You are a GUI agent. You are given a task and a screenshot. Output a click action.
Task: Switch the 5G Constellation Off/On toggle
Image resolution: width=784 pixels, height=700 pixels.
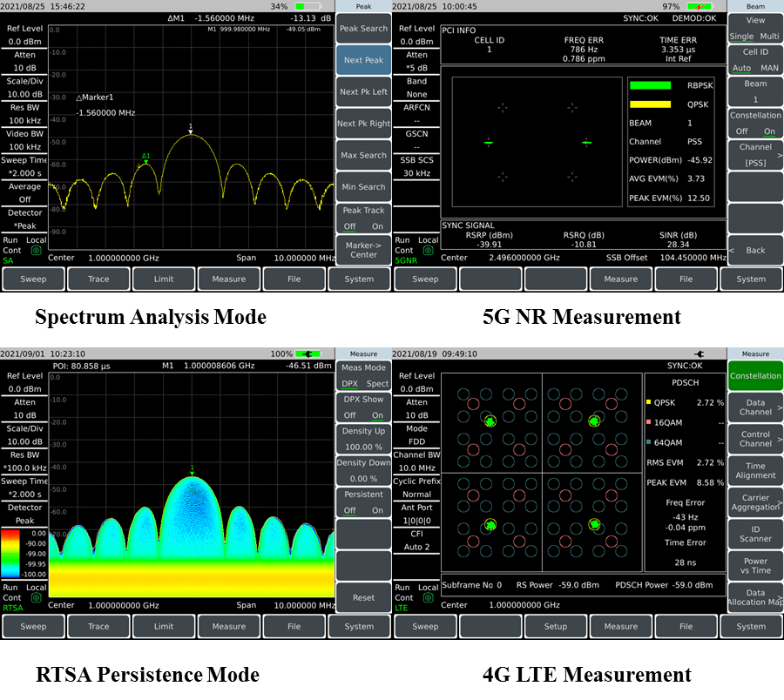click(754, 124)
